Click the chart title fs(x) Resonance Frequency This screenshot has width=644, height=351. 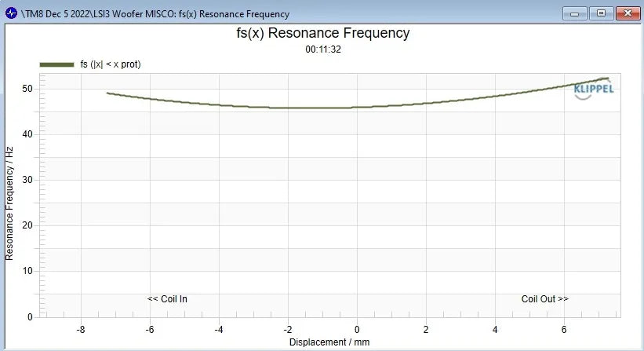click(322, 33)
